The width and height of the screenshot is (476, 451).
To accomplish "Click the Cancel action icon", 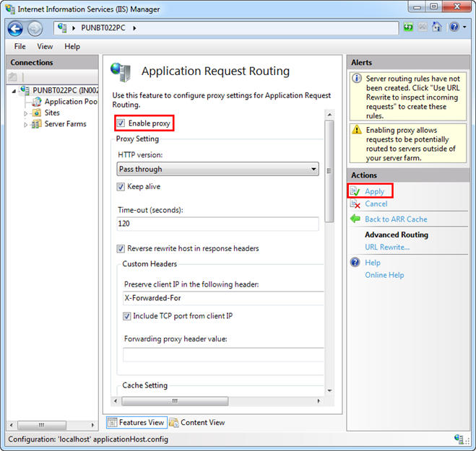I will point(355,203).
